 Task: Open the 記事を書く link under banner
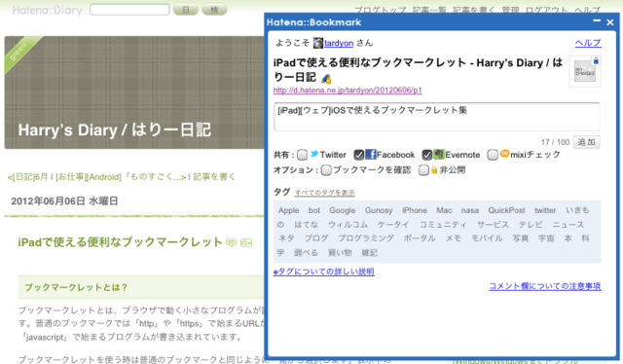214,177
